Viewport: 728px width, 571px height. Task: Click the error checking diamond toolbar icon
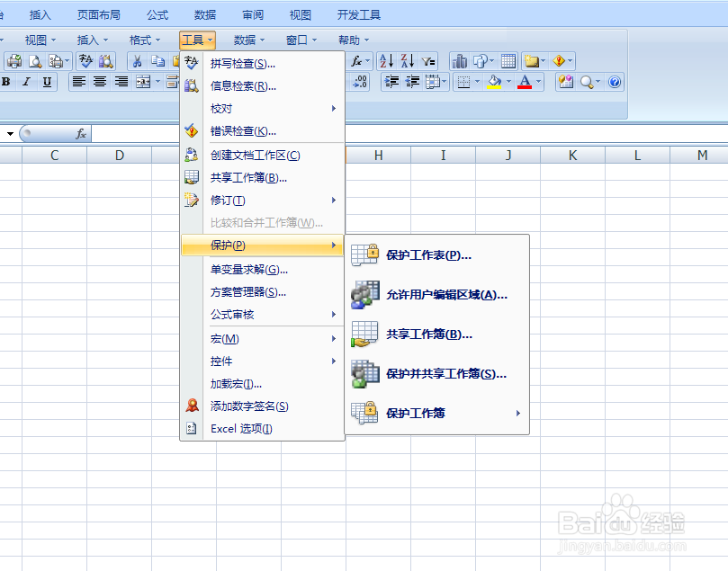[559, 61]
